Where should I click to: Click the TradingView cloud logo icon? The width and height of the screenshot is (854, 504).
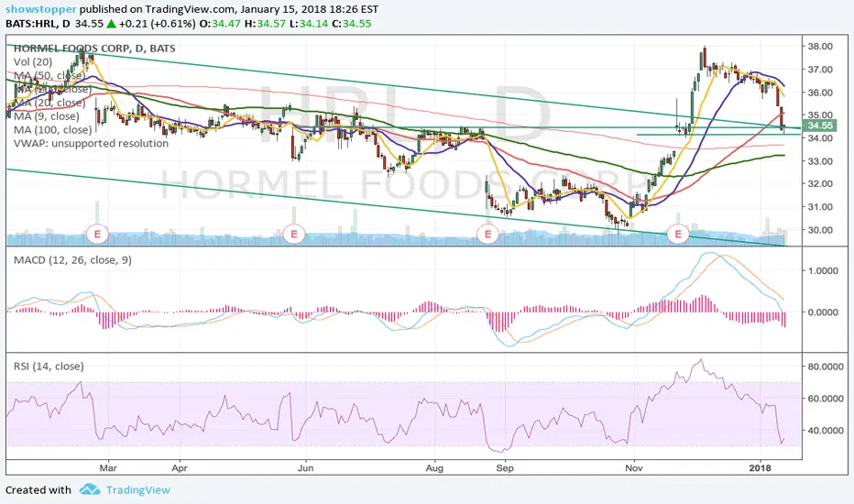(x=90, y=489)
